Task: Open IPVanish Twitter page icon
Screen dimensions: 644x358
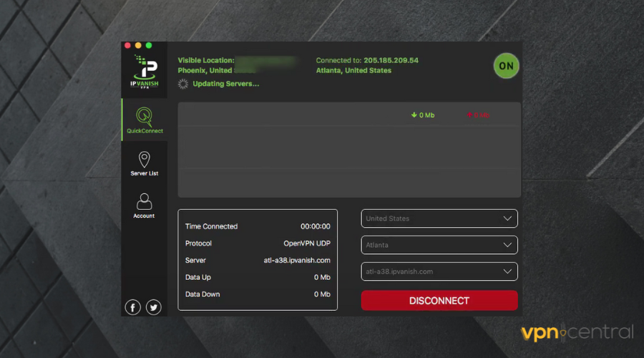Action: [x=154, y=307]
